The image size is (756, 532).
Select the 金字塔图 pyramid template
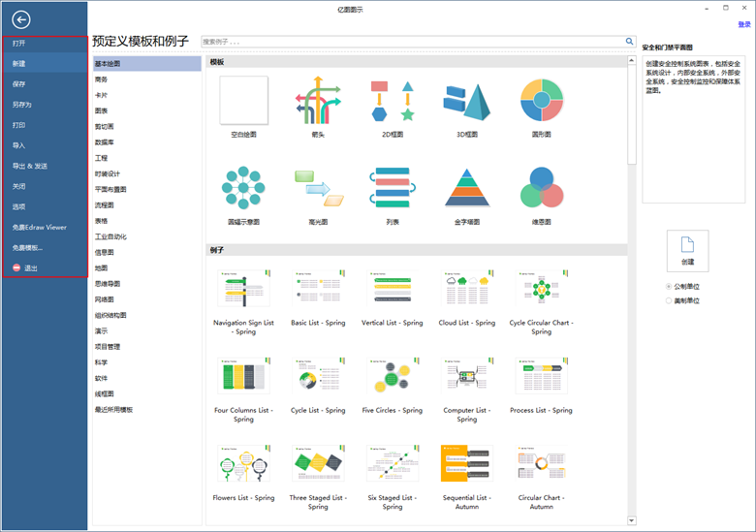point(467,187)
